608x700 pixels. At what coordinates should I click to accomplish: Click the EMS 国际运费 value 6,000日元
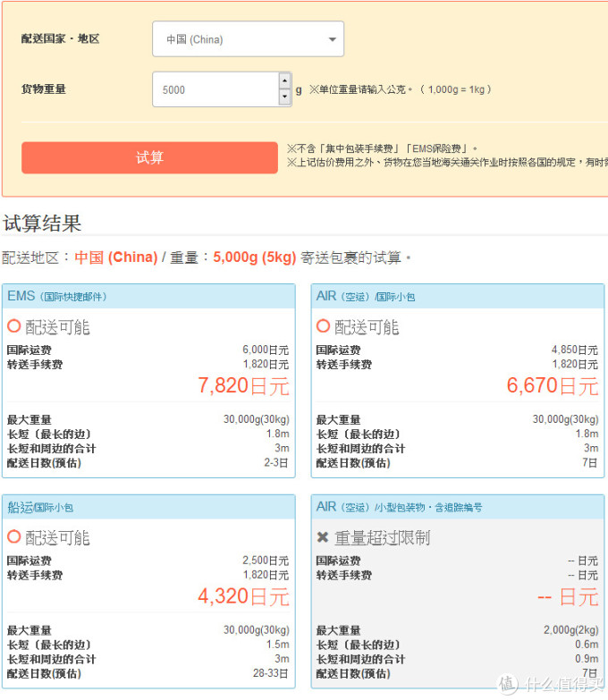coord(266,350)
